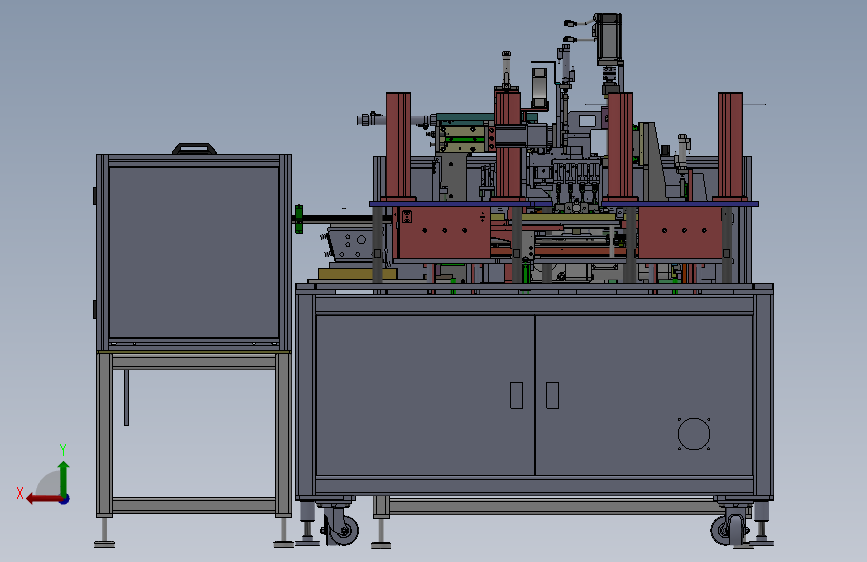Click the Y label on the triad
Image resolution: width=867 pixels, height=562 pixels.
tap(63, 450)
